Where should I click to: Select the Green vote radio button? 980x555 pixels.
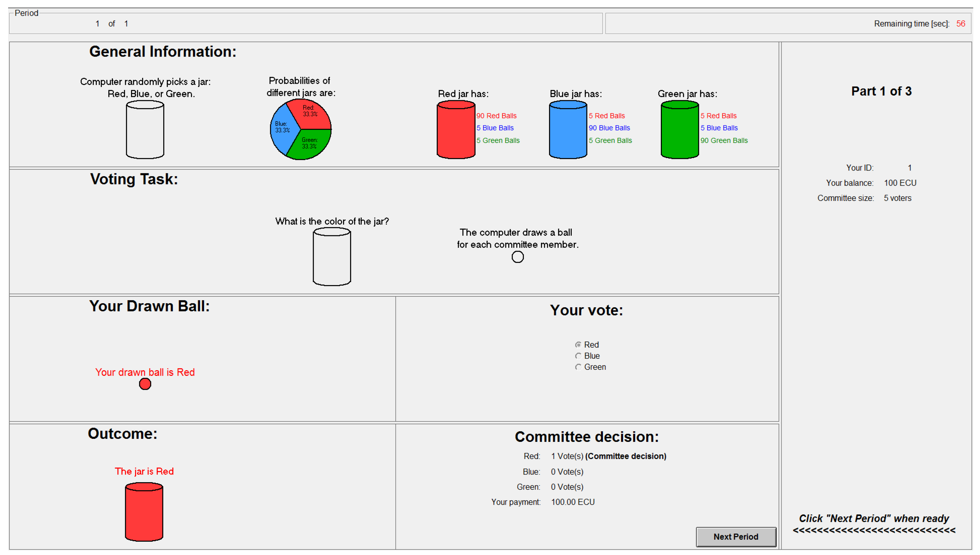pyautogui.click(x=578, y=367)
